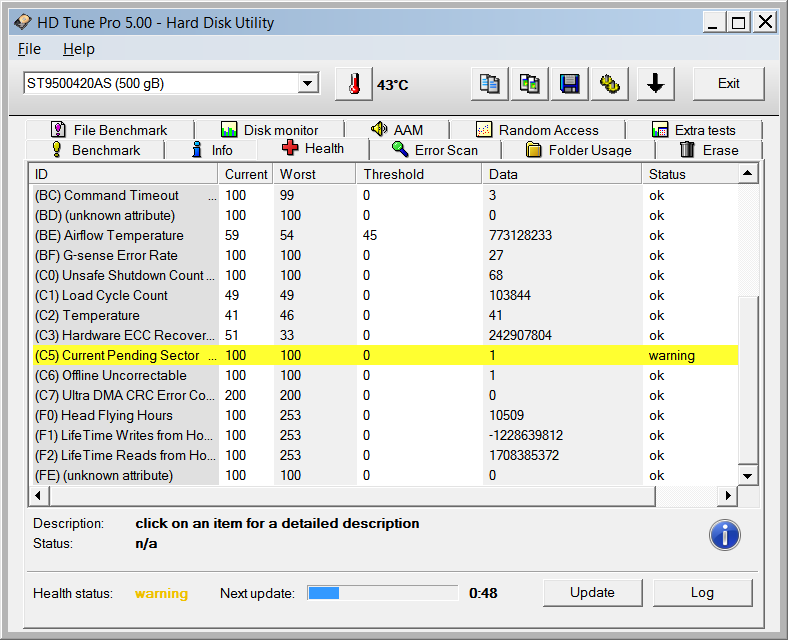Select the (F0) Head Flying Hours row

tap(385, 415)
